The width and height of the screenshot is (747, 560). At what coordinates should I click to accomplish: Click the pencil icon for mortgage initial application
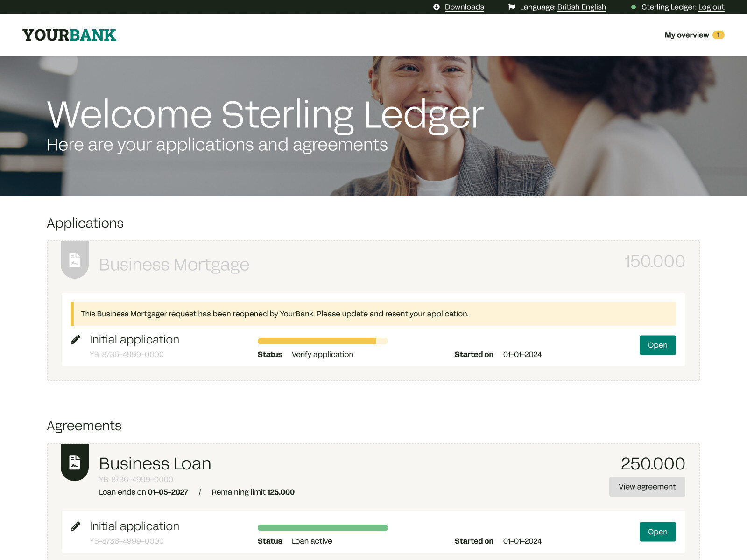click(76, 340)
